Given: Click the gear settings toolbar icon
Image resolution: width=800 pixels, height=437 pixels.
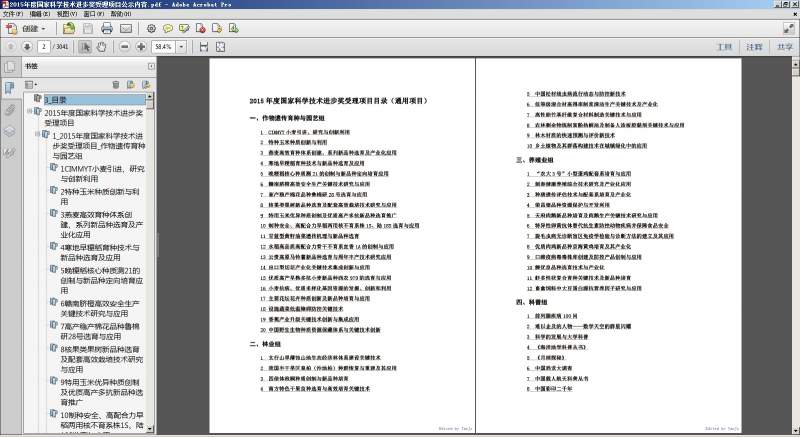Looking at the screenshot, I should (152, 29).
